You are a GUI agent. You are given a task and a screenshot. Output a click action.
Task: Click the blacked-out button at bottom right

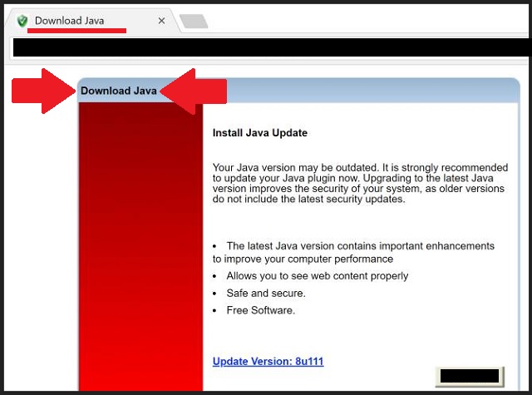click(x=470, y=376)
